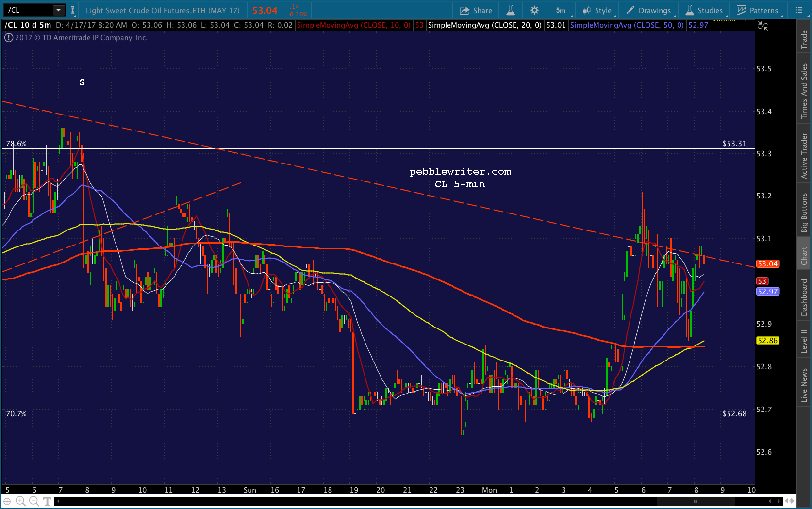Viewport: 812px width, 509px height.
Task: Select the crosshair pan tool icon
Action: click(x=7, y=501)
